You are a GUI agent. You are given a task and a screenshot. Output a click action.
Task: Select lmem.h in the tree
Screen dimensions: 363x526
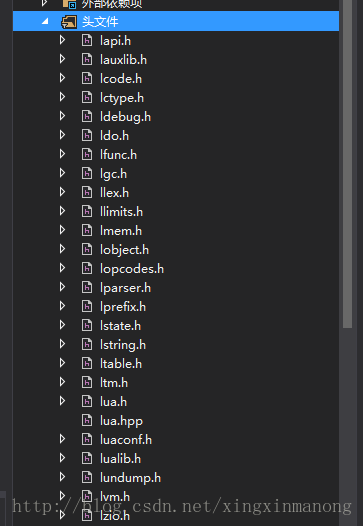coord(121,231)
